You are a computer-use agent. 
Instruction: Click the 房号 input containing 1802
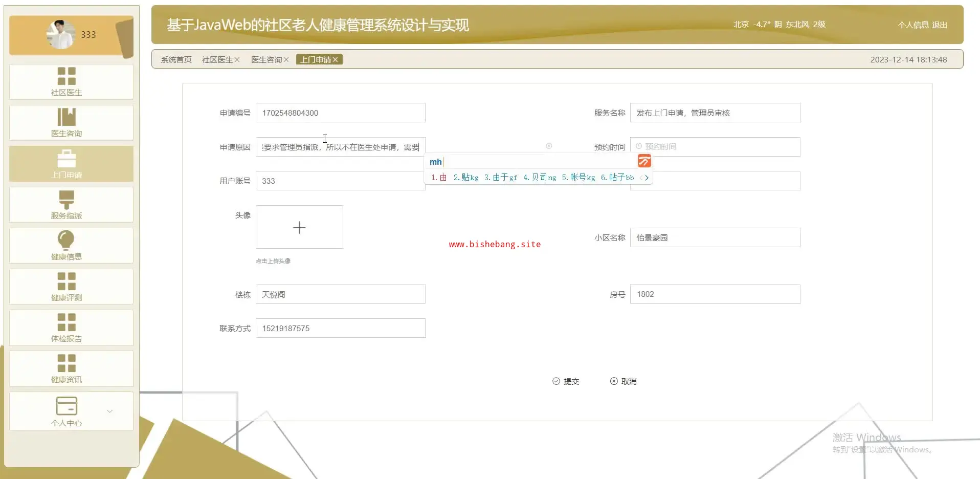pyautogui.click(x=715, y=294)
